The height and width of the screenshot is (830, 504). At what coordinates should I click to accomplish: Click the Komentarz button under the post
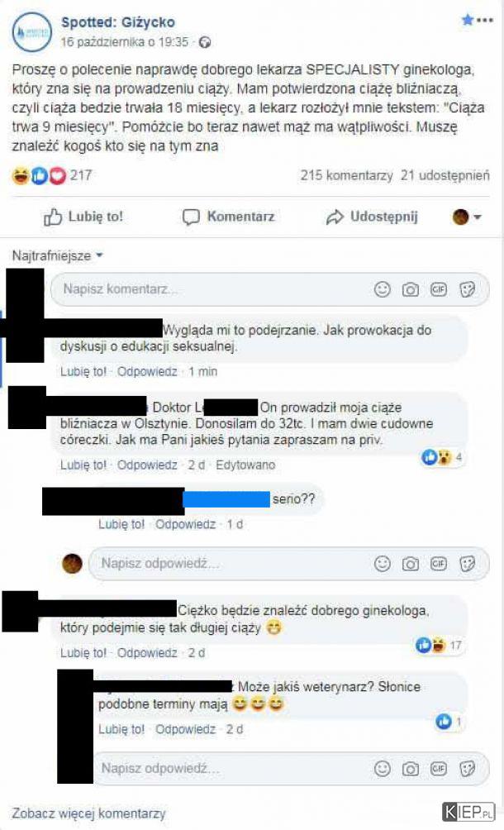click(x=229, y=217)
